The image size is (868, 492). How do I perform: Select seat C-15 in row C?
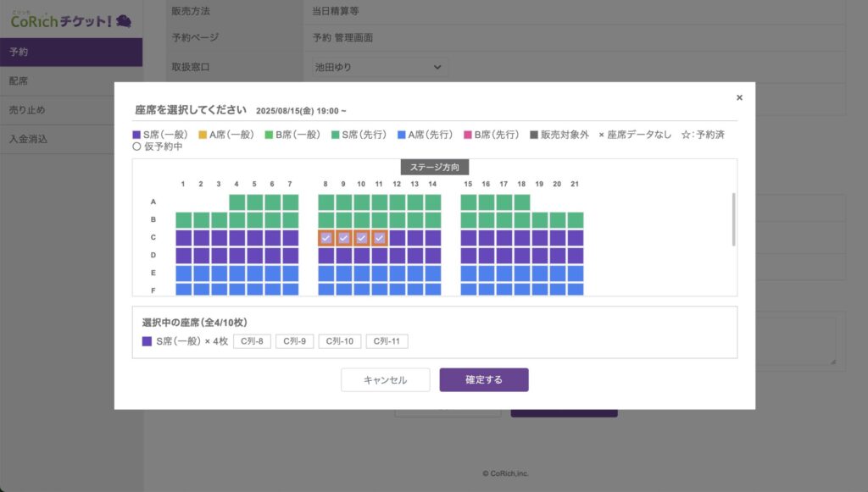[x=469, y=238]
